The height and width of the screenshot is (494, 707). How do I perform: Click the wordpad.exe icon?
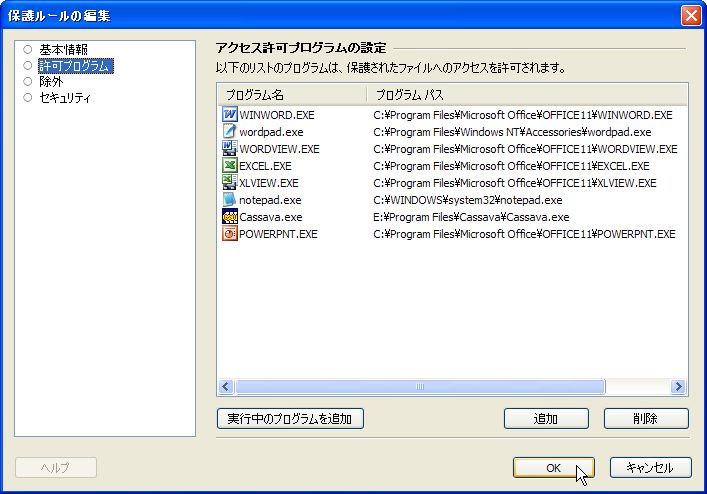coord(230,131)
